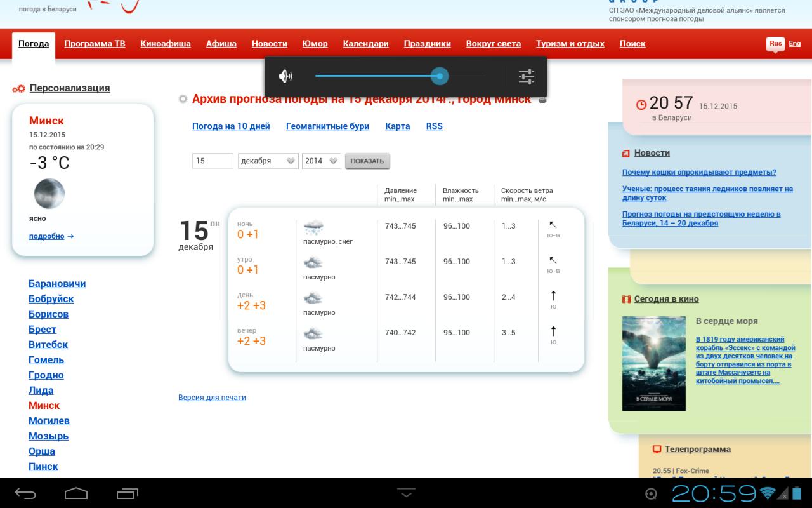Open the year dropdown showing 2014

321,161
